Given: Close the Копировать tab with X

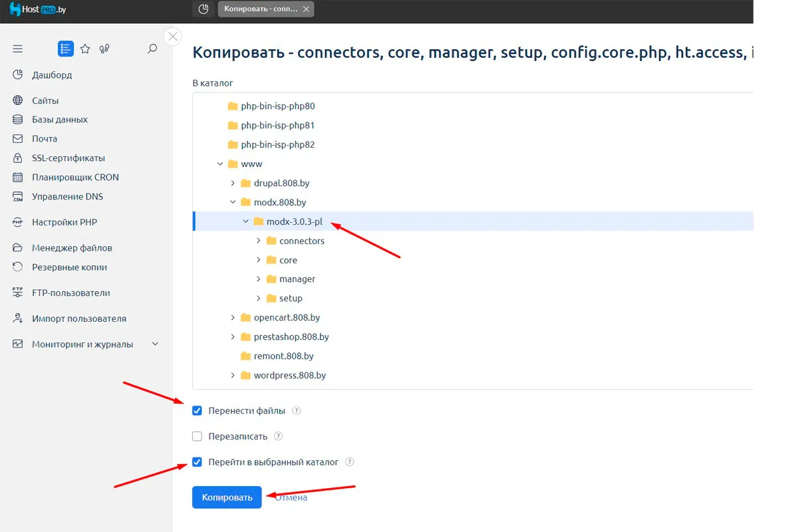Looking at the screenshot, I should click(305, 9).
